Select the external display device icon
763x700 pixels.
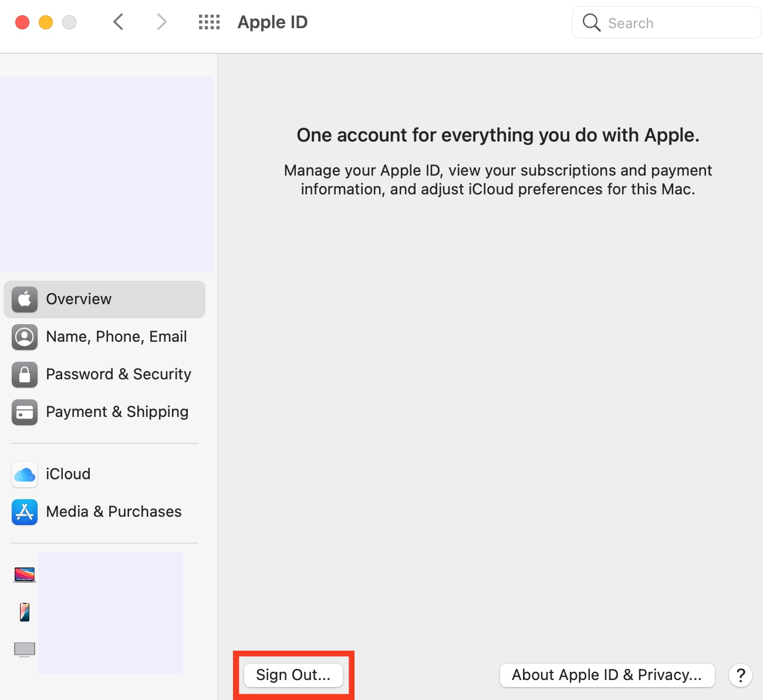[x=23, y=649]
